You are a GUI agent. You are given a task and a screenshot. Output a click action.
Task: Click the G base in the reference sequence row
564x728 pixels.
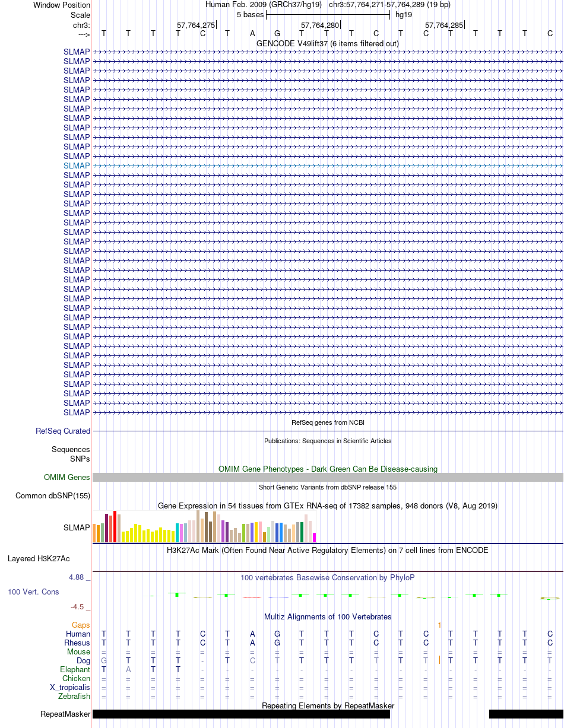(x=277, y=33)
